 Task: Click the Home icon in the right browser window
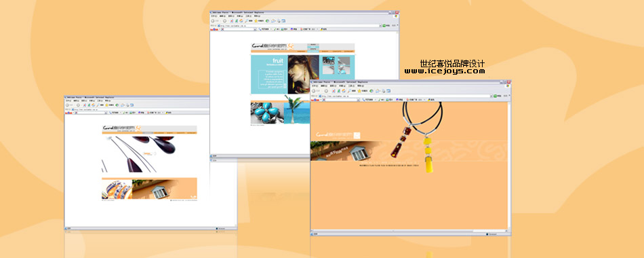[x=344, y=90]
